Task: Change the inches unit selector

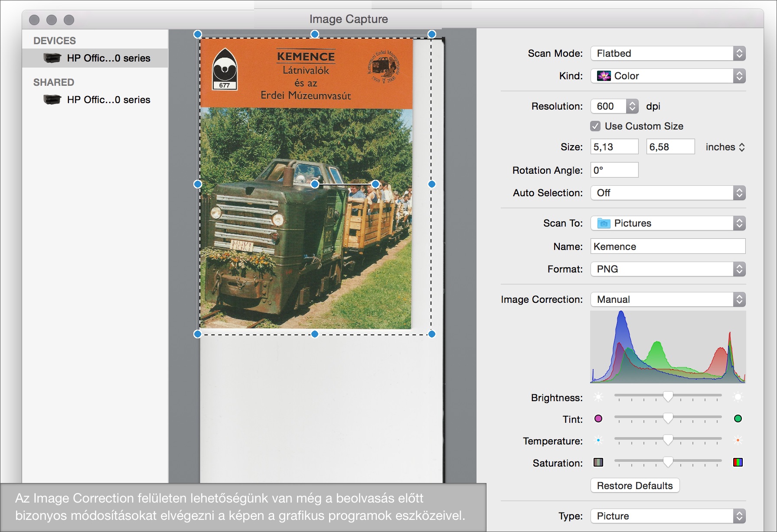Action: [x=725, y=147]
